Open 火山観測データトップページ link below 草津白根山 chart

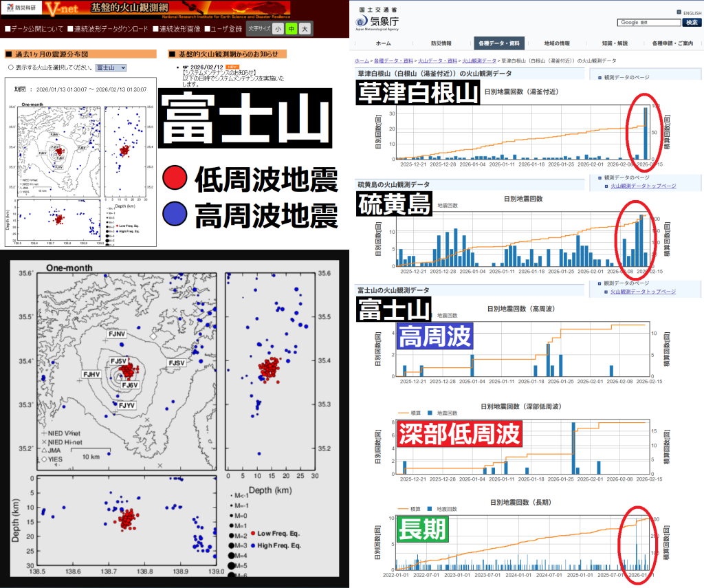tap(643, 186)
